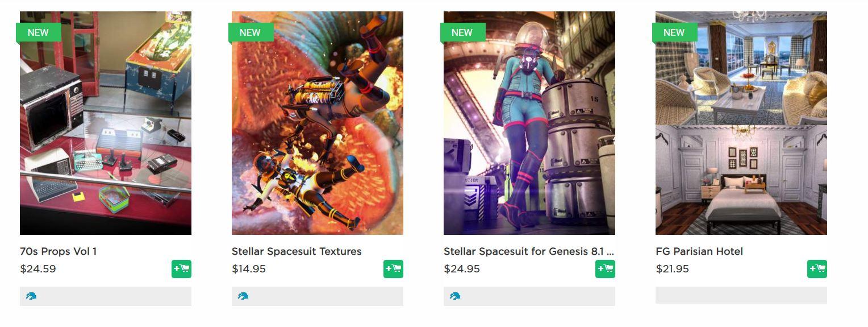Open Stellar Spacesuit for Genesis 8.1 image
The height and width of the screenshot is (327, 868).
[x=529, y=123]
